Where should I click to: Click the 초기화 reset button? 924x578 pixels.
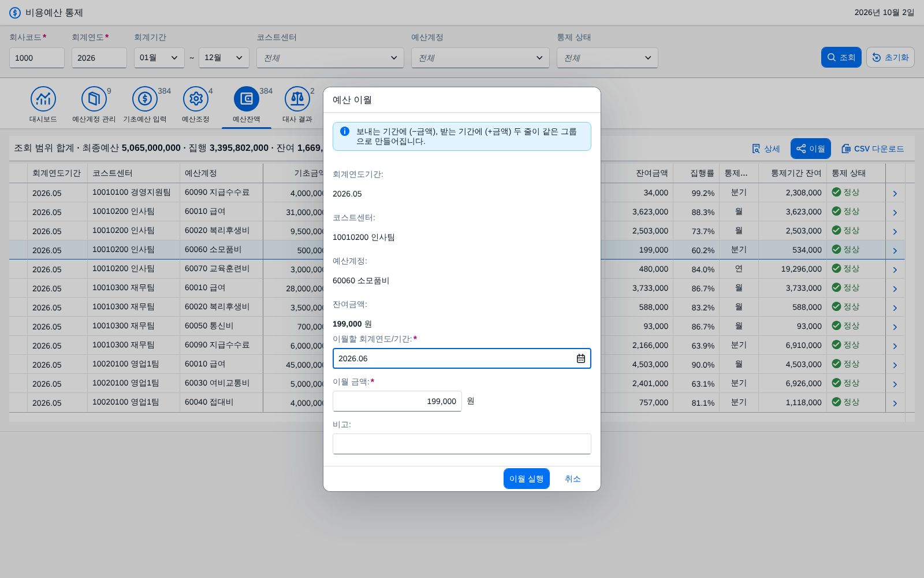coord(891,57)
